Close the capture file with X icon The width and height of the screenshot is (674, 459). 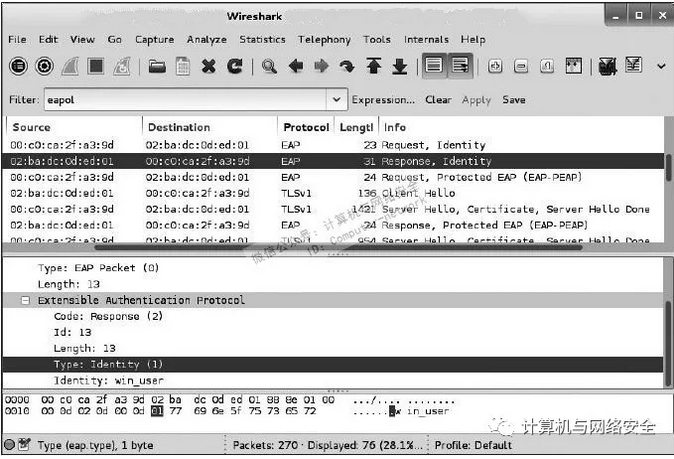[x=209, y=66]
